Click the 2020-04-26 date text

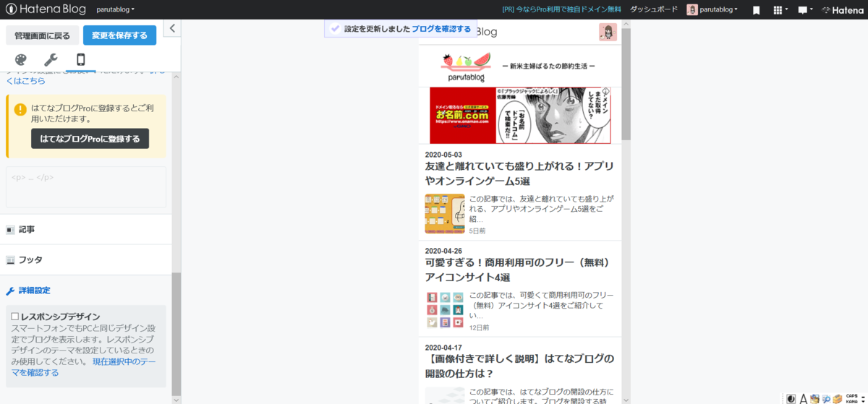[x=443, y=251]
